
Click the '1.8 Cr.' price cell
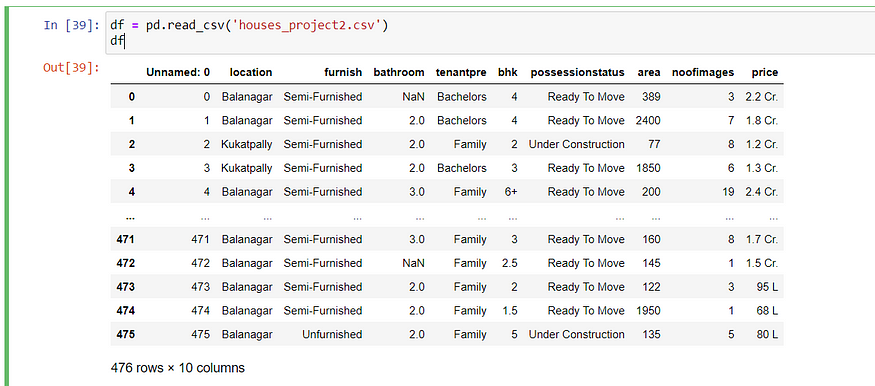pos(762,121)
